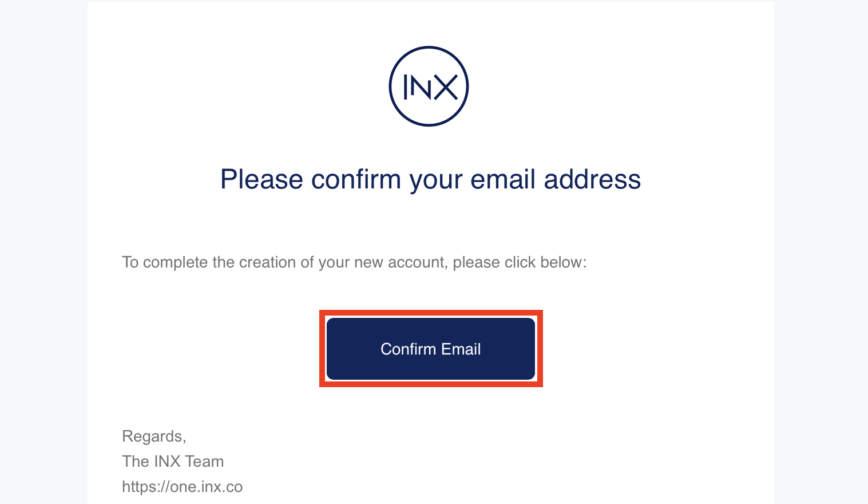Click the gray margin area beside the email

pos(43,252)
